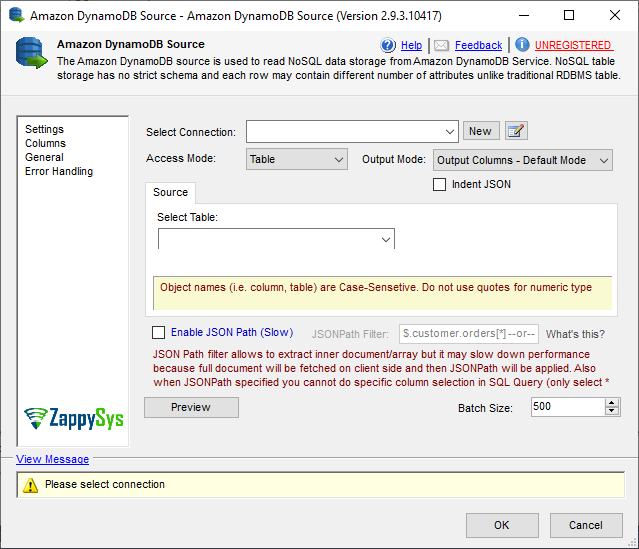The width and height of the screenshot is (639, 549).
Task: Select Columns in the left panel
Action: tap(45, 143)
